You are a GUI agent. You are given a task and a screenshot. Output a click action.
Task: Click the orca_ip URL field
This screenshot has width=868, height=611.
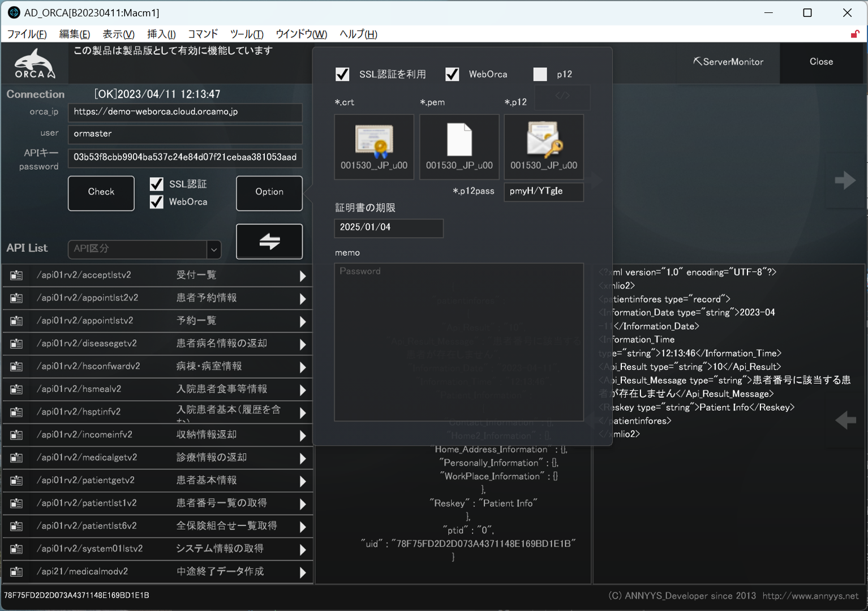pos(185,113)
